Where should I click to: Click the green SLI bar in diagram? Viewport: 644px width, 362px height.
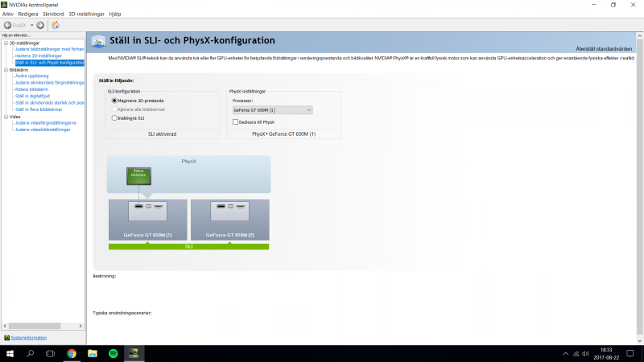189,247
